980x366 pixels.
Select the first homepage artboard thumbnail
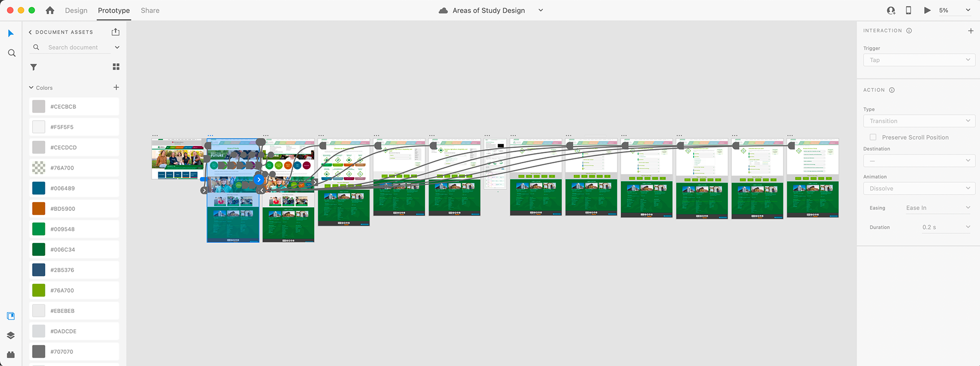click(178, 159)
